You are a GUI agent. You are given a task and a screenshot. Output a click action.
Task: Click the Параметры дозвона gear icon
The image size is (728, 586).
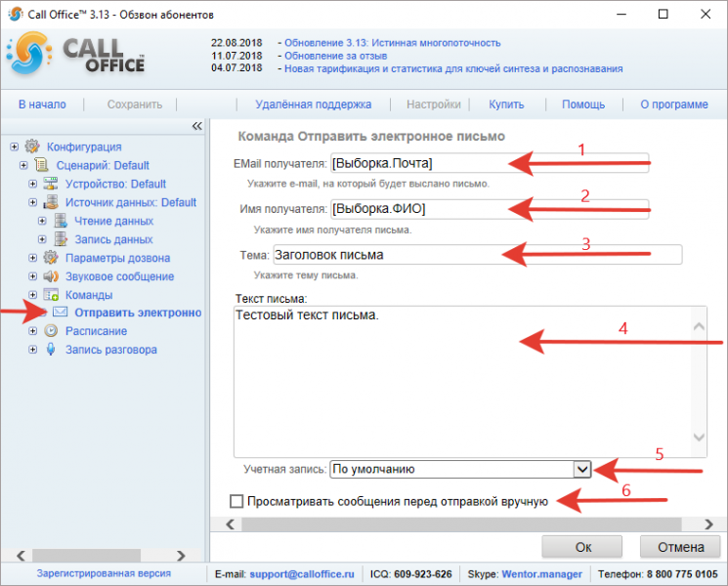(x=51, y=257)
